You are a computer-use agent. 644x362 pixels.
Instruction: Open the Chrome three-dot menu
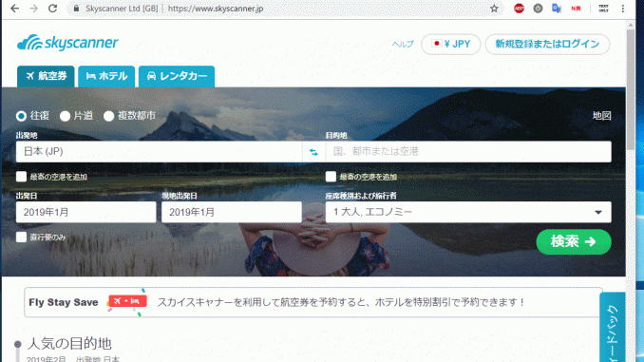[623, 9]
